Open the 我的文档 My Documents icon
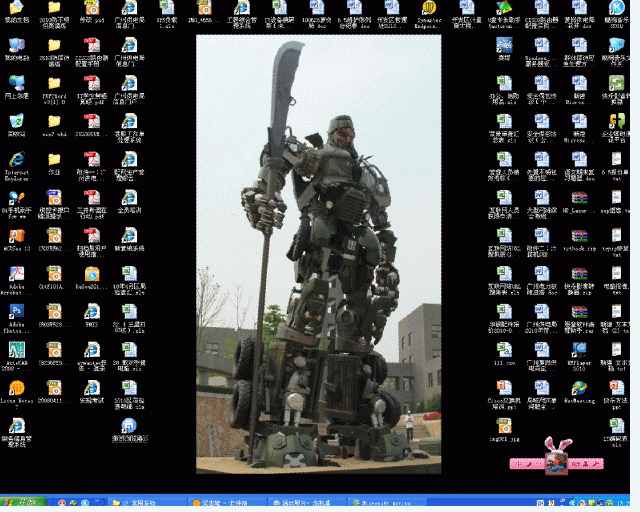Viewport: 640px width, 512px height. click(x=17, y=11)
